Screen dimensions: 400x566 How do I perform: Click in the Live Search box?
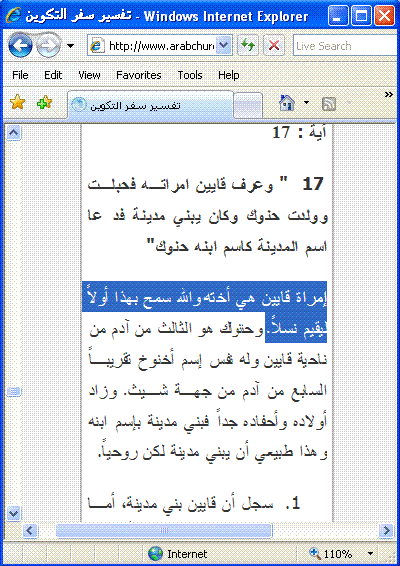(346, 46)
